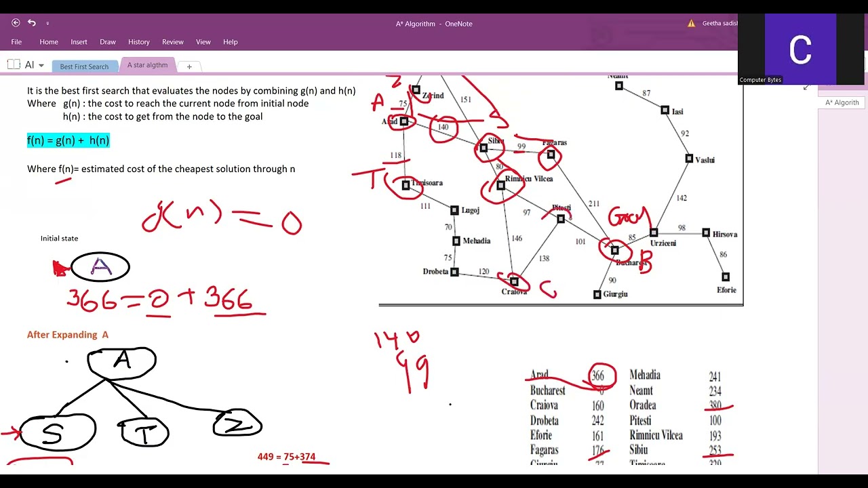Click the warning triangle icon near account name
The height and width of the screenshot is (488, 868).
692,23
